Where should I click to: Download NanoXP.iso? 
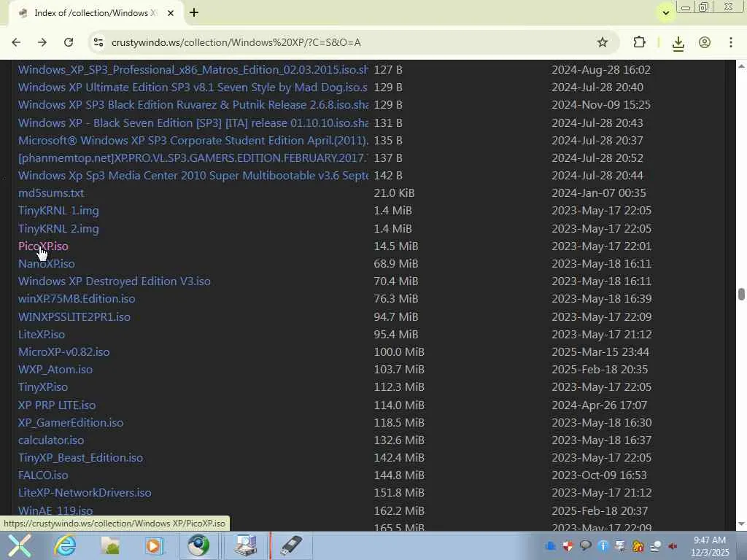coord(46,264)
